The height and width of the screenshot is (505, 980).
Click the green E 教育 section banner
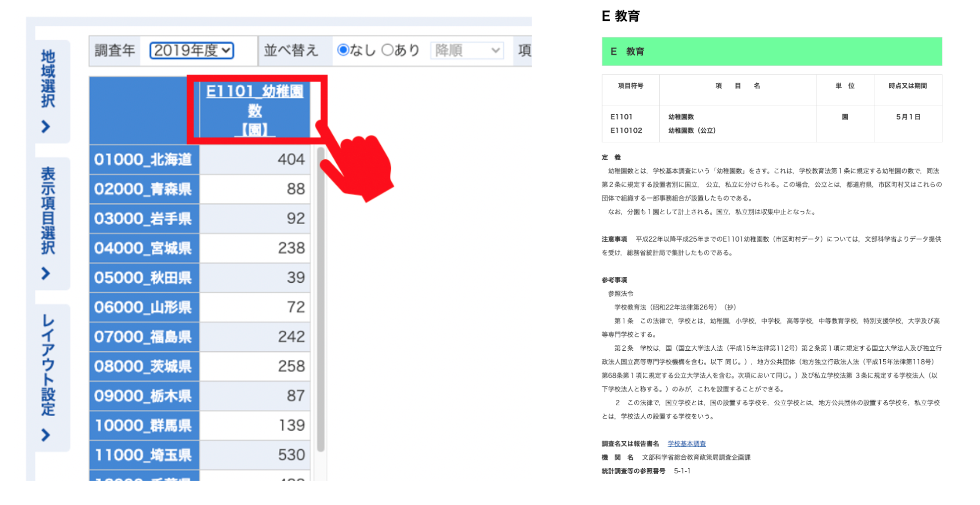[x=771, y=52]
